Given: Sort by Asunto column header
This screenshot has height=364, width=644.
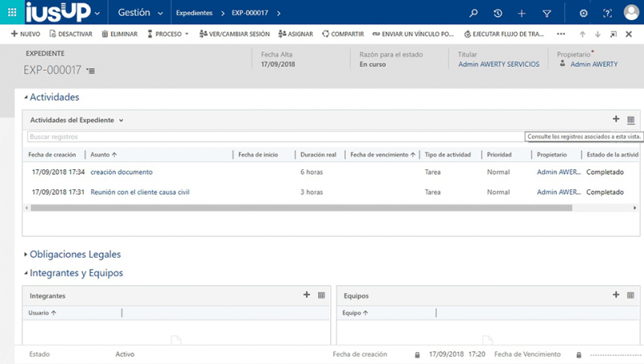Looking at the screenshot, I should (104, 155).
